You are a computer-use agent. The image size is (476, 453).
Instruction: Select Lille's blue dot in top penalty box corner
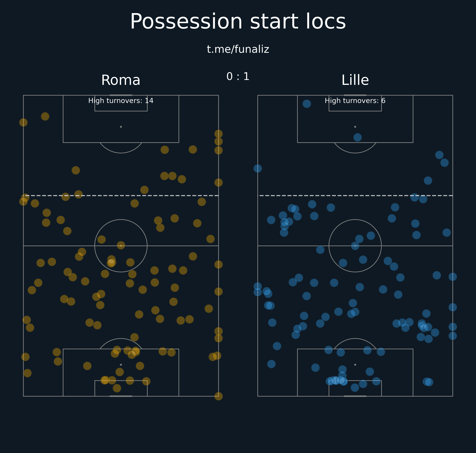click(x=307, y=104)
